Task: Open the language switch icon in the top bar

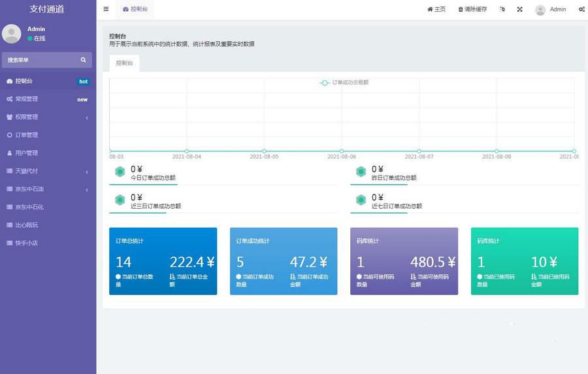Action: point(502,9)
